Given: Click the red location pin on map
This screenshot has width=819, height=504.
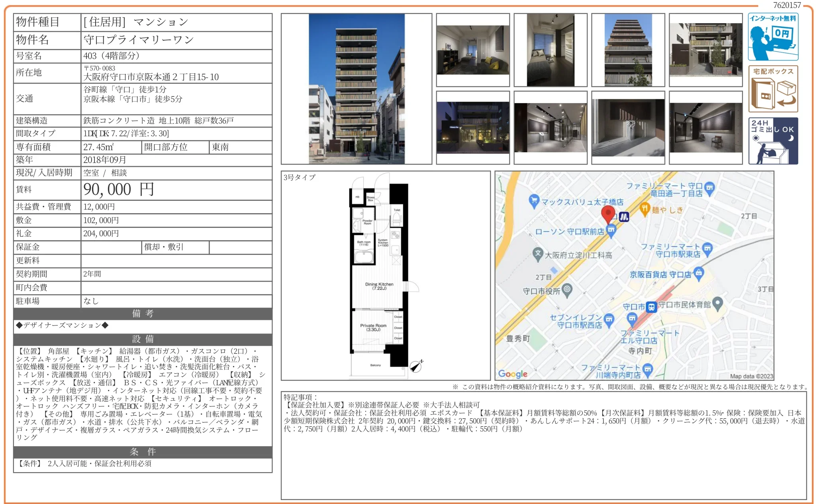Looking at the screenshot, I should tap(607, 214).
